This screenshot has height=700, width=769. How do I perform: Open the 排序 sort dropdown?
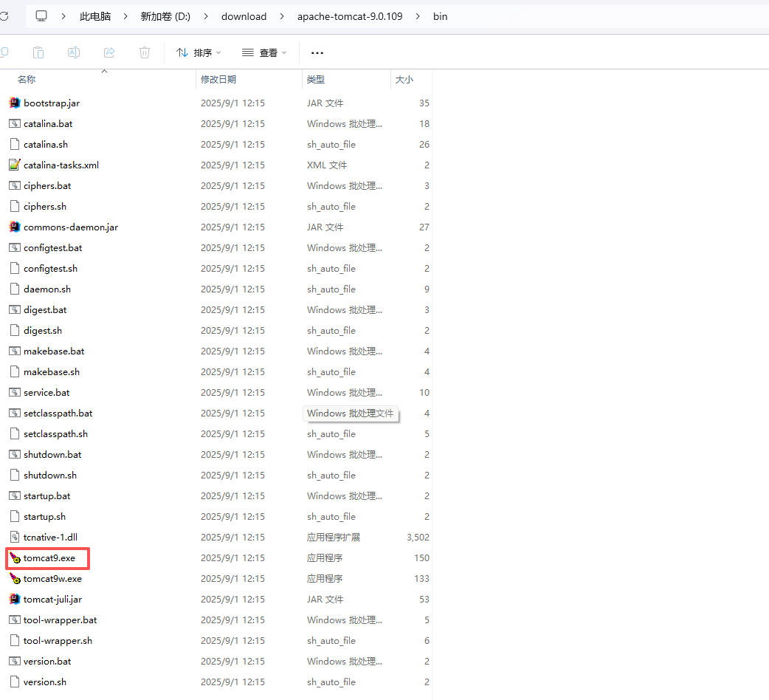pyautogui.click(x=198, y=52)
